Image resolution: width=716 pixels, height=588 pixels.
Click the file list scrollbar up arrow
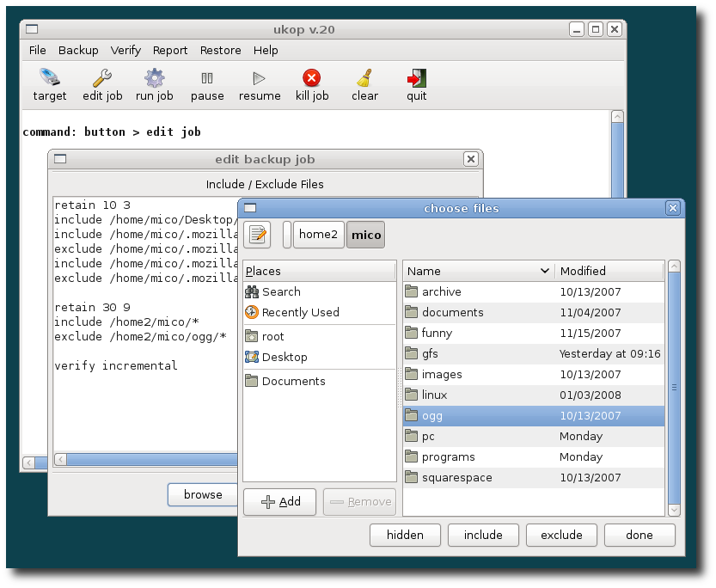[674, 266]
